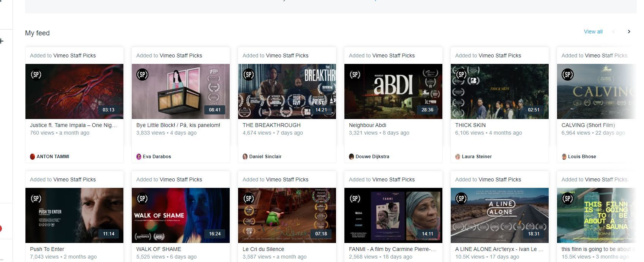
Task: Play THICK SKIN video thumbnail
Action: (500, 91)
